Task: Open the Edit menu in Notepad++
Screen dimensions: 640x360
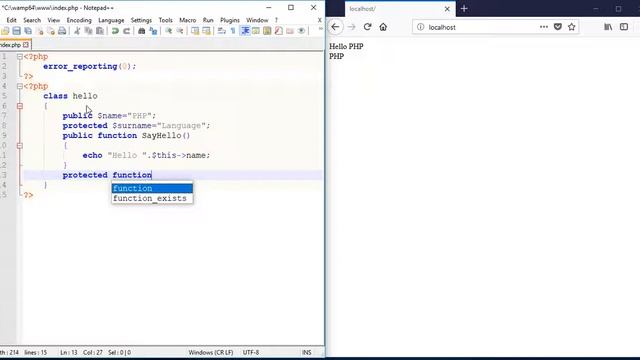Action: point(11,20)
